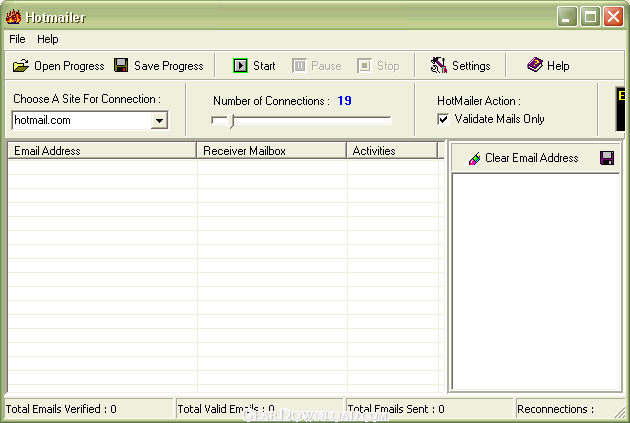Click the Open Progress button label
The image size is (630, 423).
pos(69,66)
